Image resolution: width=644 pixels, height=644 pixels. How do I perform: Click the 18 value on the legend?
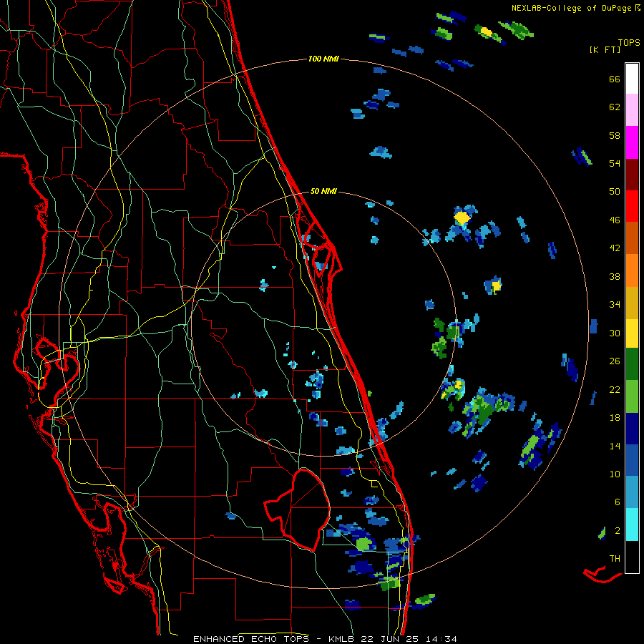615,418
